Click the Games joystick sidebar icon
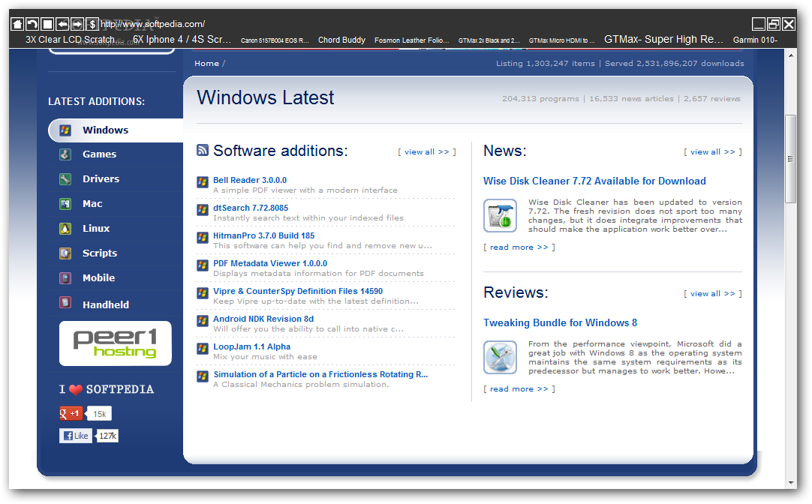The height and width of the screenshot is (504, 812). coord(65,154)
